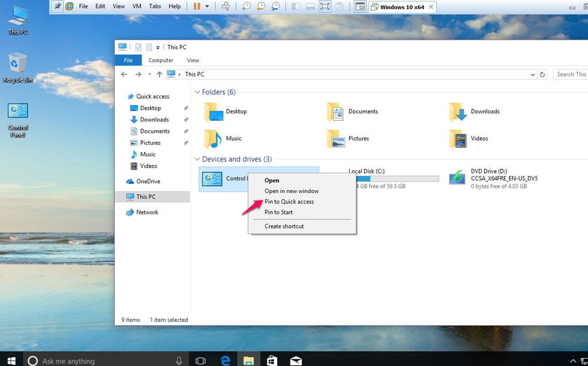This screenshot has height=366, width=588.
Task: Open Downloads in Quick access list
Action: point(154,120)
